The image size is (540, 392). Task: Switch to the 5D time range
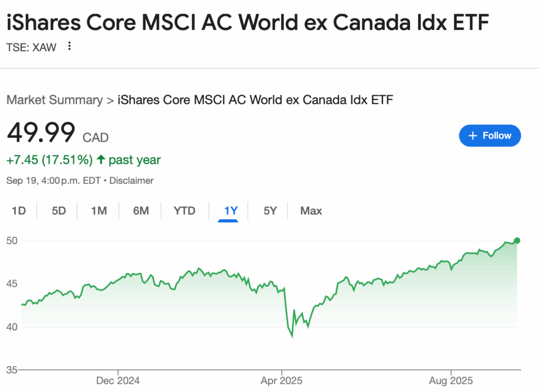click(x=59, y=211)
